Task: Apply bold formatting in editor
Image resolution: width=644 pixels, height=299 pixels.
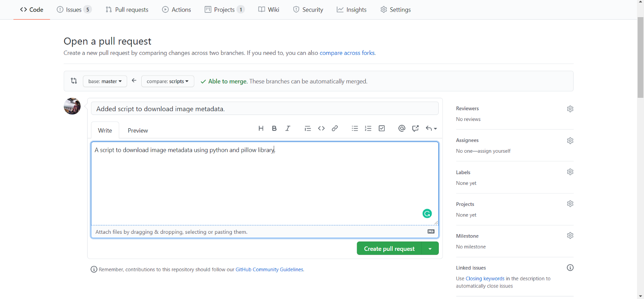Action: (274, 128)
